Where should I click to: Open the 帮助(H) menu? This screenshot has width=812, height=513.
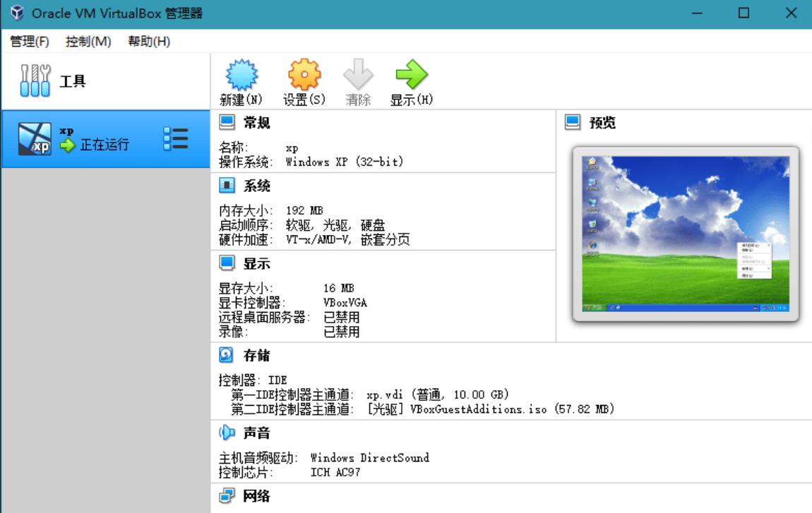pos(149,42)
